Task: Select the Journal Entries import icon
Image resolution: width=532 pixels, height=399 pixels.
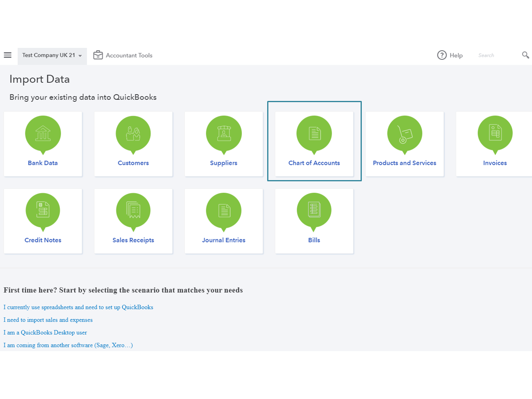Action: [224, 211]
